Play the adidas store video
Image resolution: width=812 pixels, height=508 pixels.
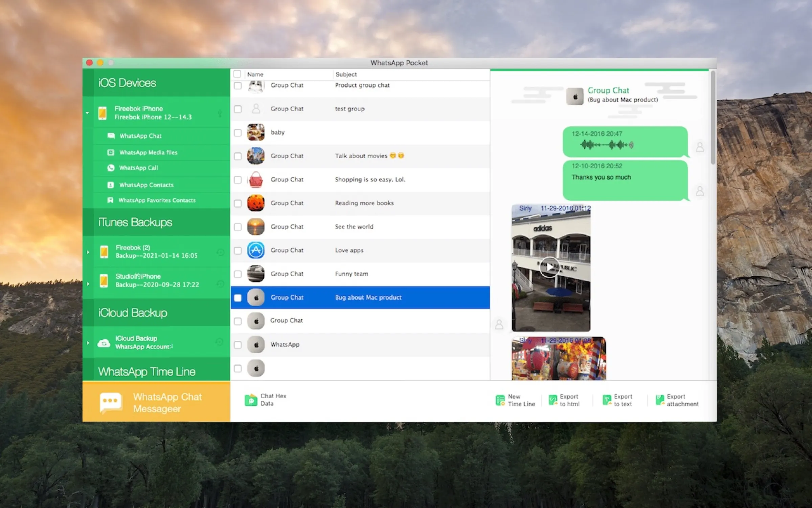click(x=549, y=268)
